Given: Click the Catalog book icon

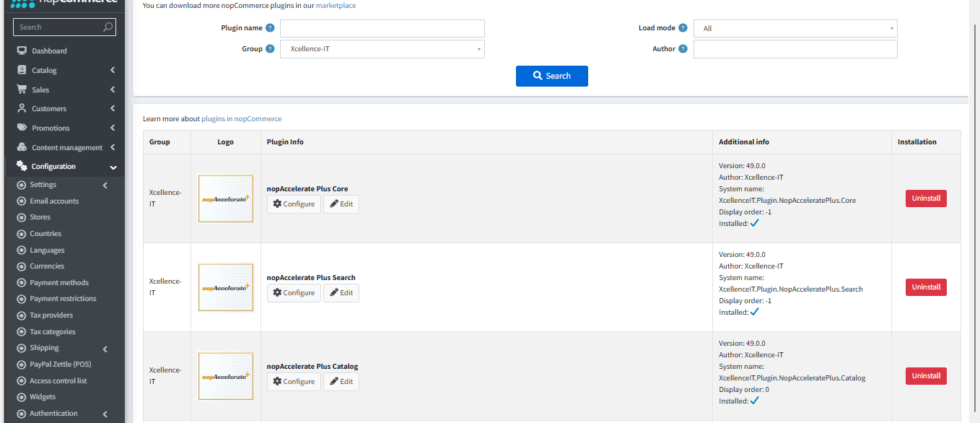Looking at the screenshot, I should pos(22,71).
